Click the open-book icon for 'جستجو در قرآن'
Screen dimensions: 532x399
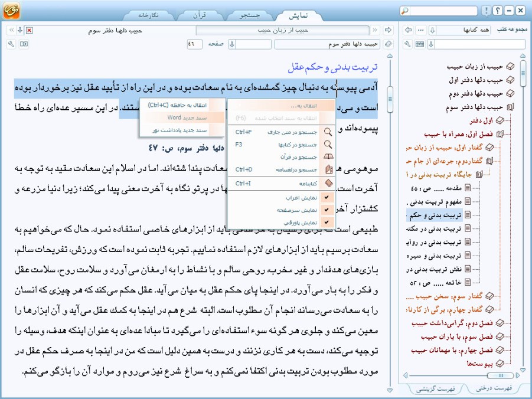point(328,157)
